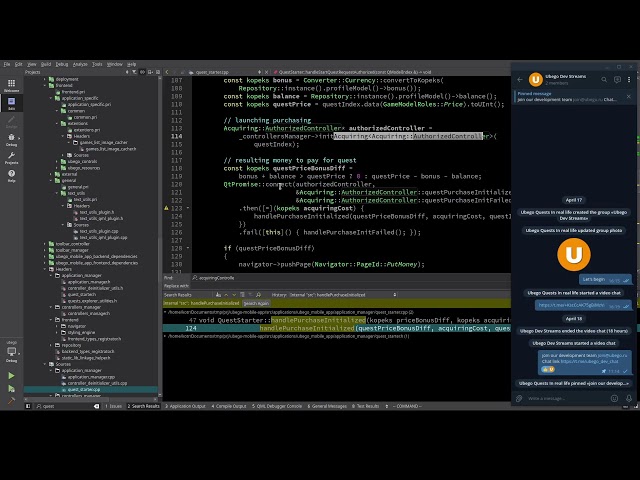Go to next search result item

[234, 295]
